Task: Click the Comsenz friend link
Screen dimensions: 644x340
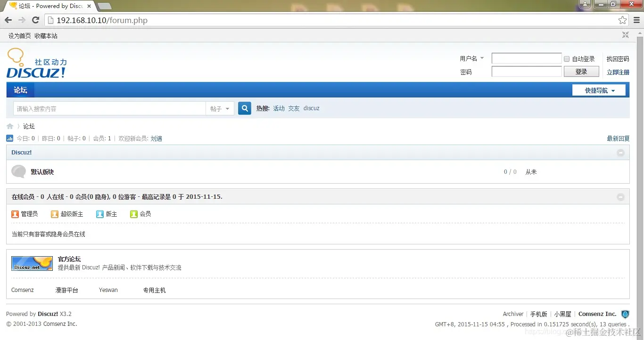Action: 23,290
